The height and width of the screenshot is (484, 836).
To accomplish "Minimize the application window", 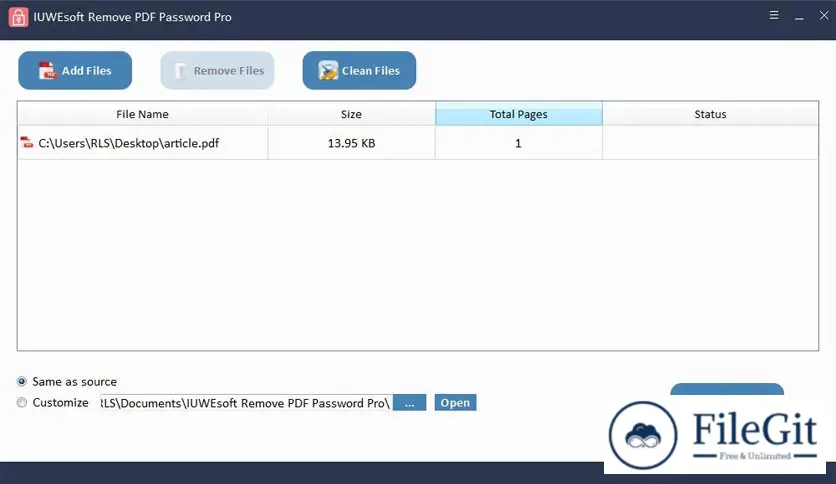I will (x=799, y=17).
